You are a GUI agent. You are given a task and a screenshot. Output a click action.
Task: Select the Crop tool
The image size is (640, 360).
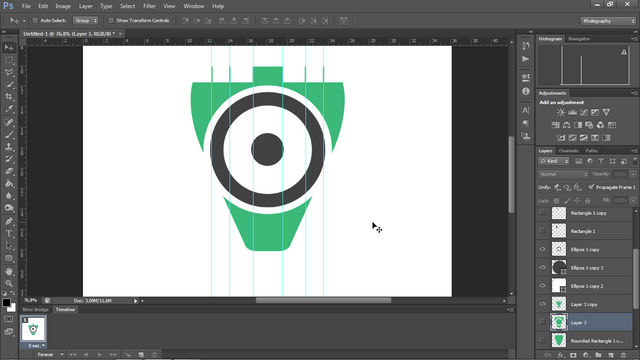[x=9, y=97]
